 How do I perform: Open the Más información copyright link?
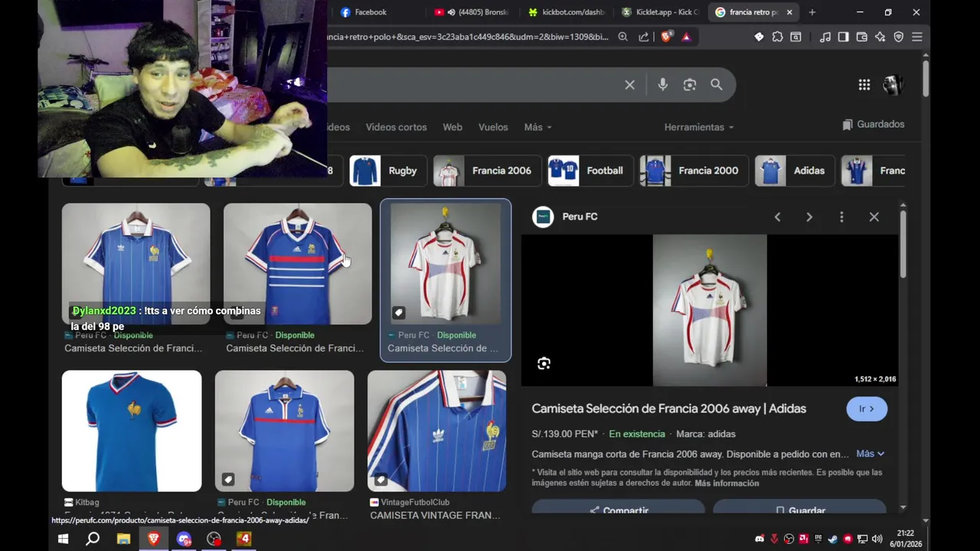pyautogui.click(x=727, y=483)
